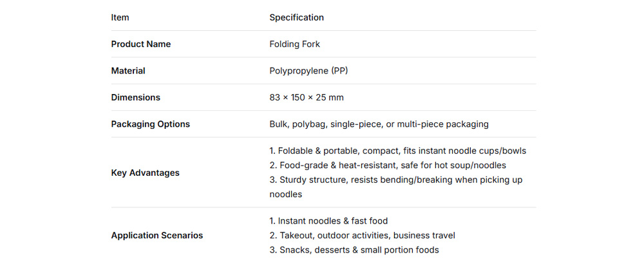Select the 'Application Scenarios' row label
This screenshot has height=266, width=644.
pyautogui.click(x=156, y=236)
